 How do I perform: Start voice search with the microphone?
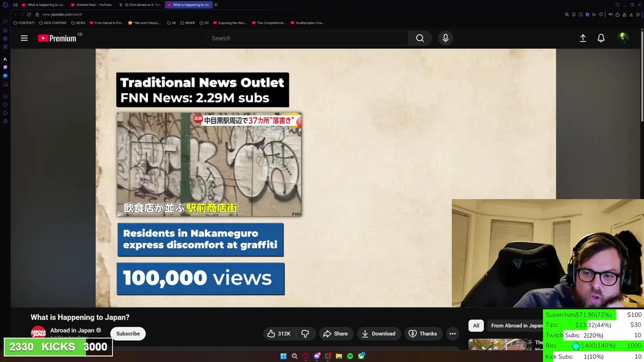(x=445, y=38)
